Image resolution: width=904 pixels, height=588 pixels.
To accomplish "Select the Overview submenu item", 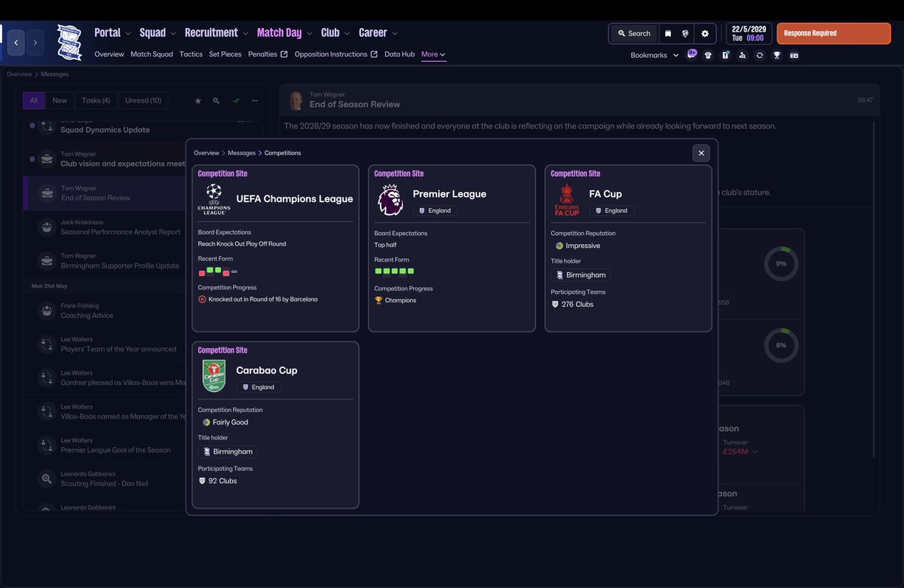I will point(109,54).
